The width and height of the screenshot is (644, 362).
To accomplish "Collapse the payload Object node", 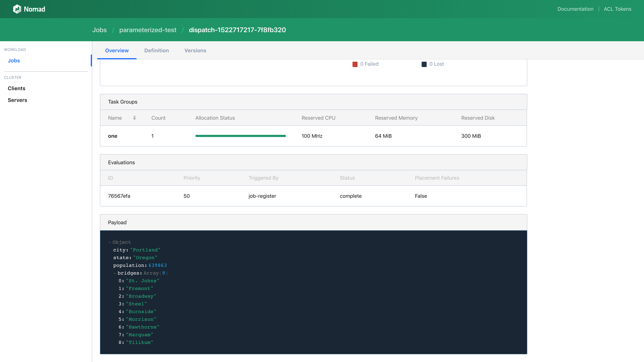I will click(110, 242).
